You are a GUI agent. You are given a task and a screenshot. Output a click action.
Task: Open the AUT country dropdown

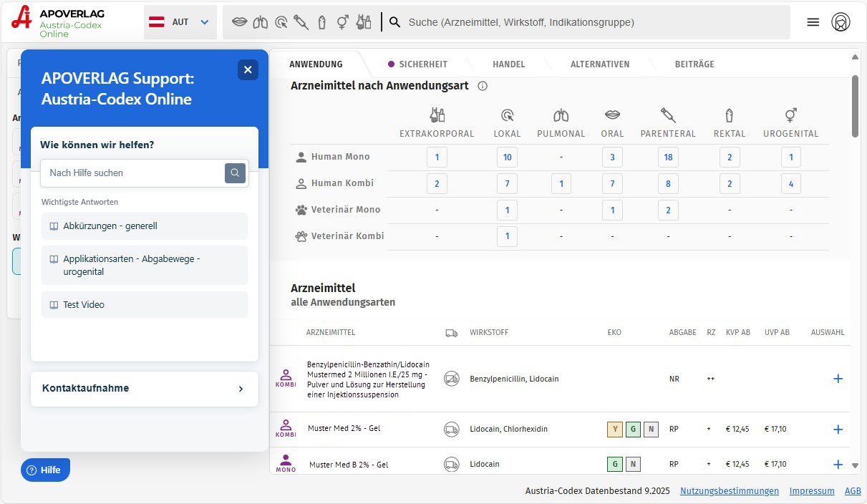coord(180,22)
